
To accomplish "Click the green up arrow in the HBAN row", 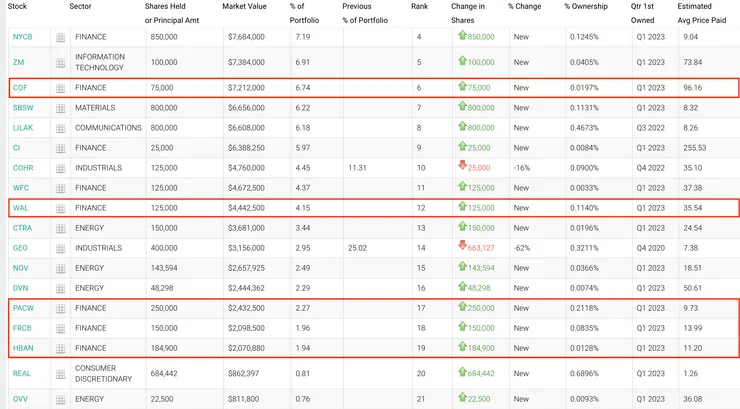I will coord(462,347).
